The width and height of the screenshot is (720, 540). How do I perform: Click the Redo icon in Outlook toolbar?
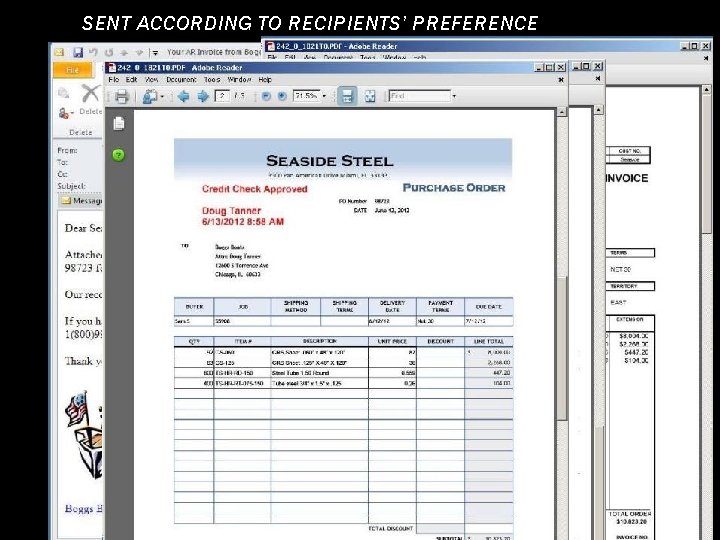click(109, 52)
